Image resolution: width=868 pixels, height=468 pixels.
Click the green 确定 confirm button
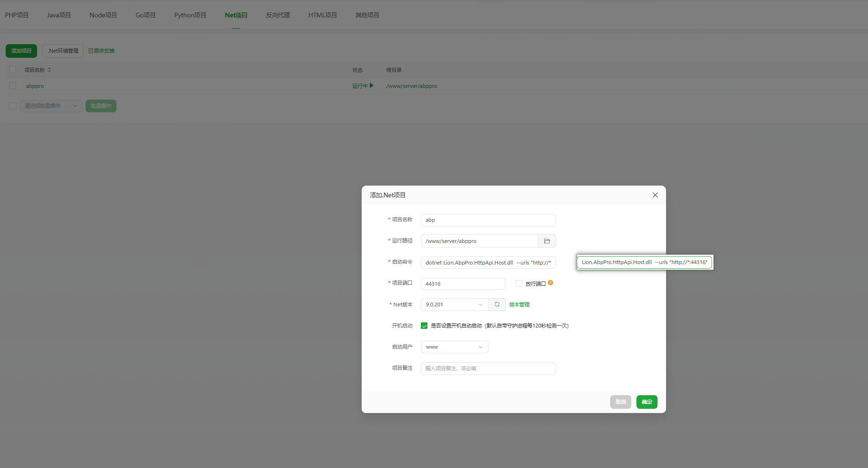(646, 402)
